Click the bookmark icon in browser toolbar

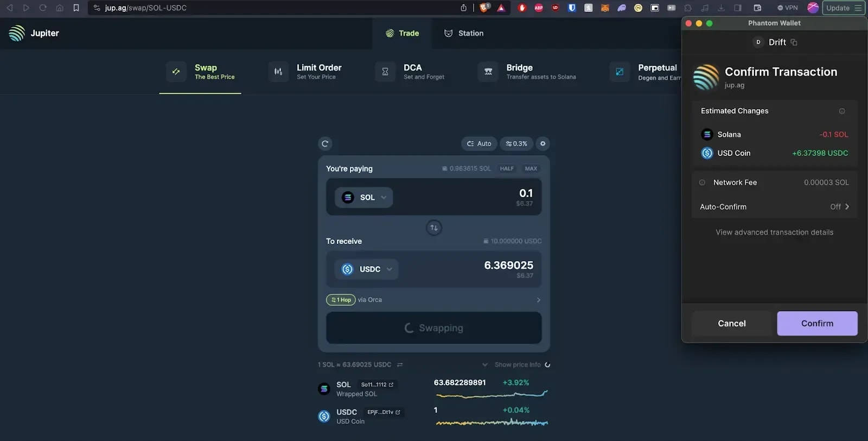pyautogui.click(x=76, y=8)
